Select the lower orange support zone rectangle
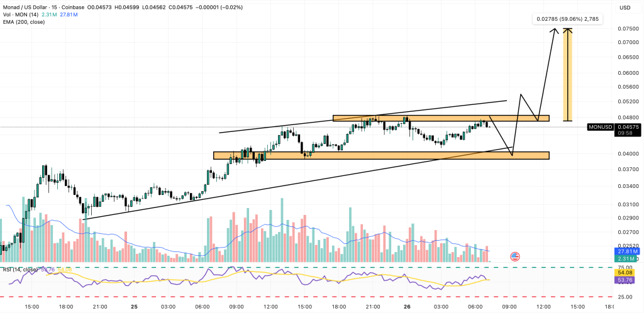Image resolution: width=644 pixels, height=313 pixels. (380, 155)
